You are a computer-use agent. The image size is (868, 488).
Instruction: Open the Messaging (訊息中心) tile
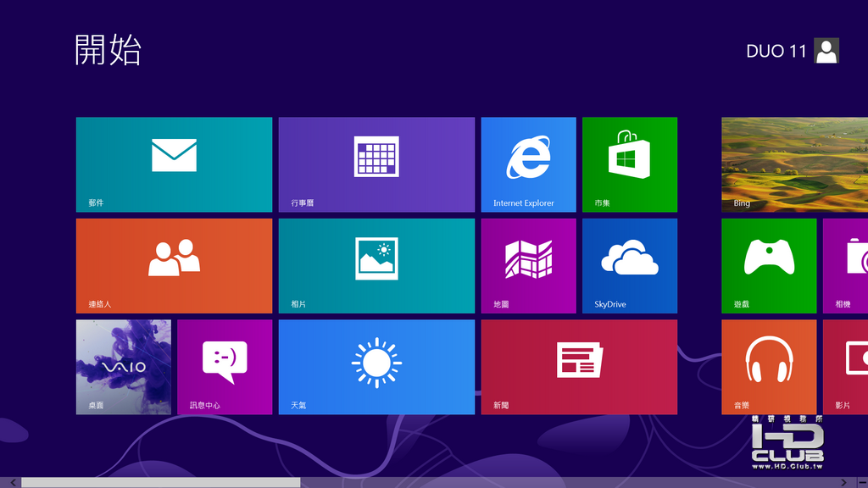pos(225,367)
